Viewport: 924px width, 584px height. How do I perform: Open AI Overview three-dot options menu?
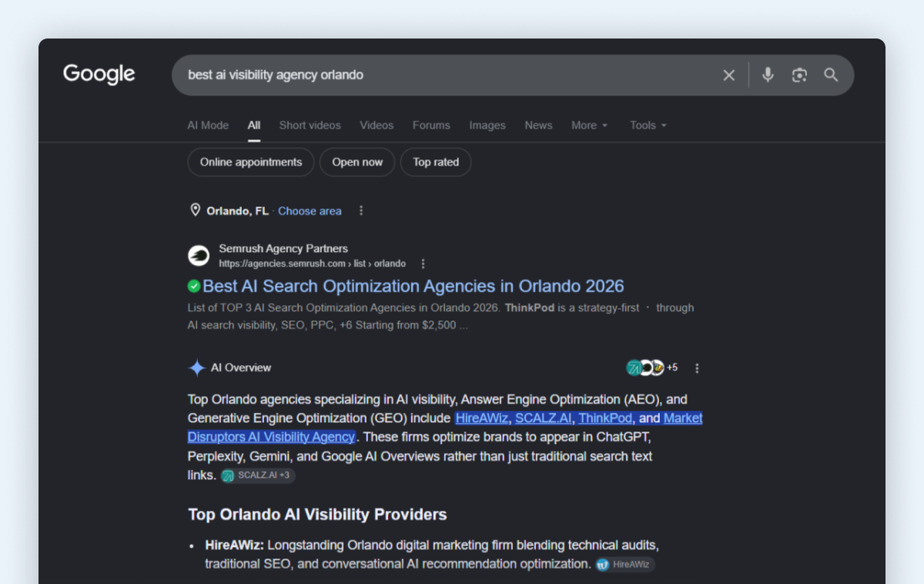[x=697, y=368]
